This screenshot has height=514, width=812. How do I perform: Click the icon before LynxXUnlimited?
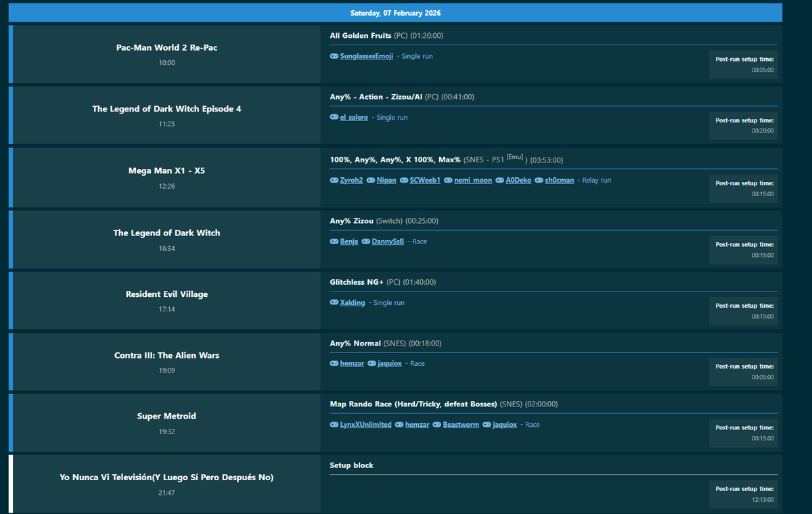click(334, 425)
